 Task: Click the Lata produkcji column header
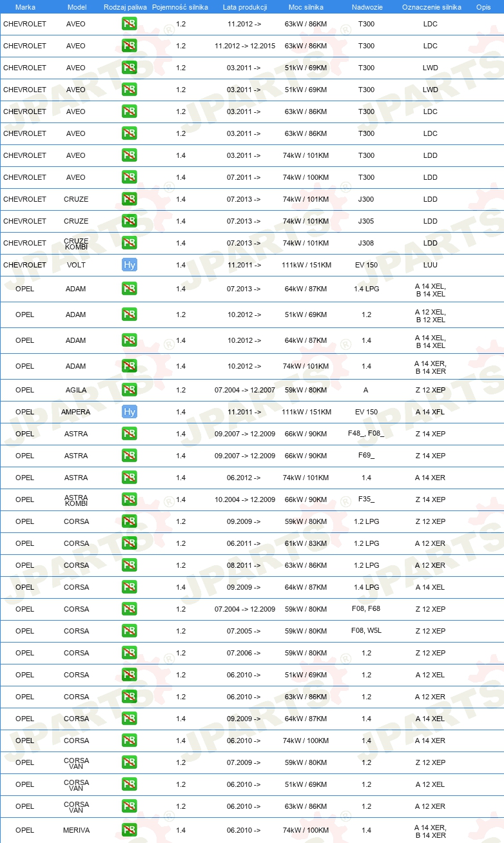pos(245,7)
